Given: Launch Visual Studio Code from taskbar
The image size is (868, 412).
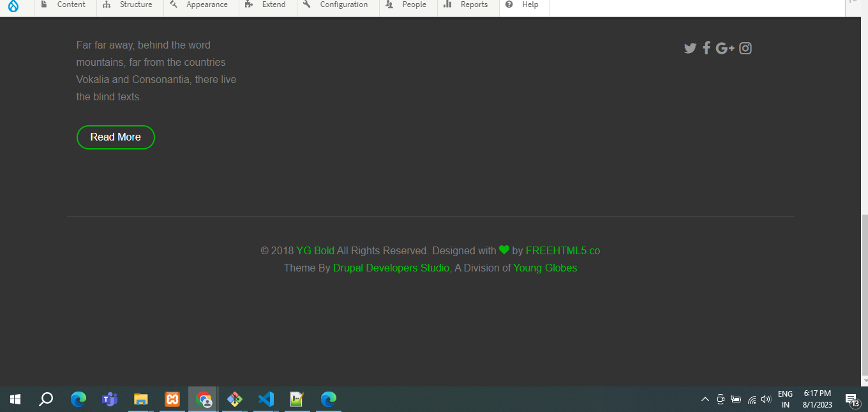Looking at the screenshot, I should coord(266,400).
